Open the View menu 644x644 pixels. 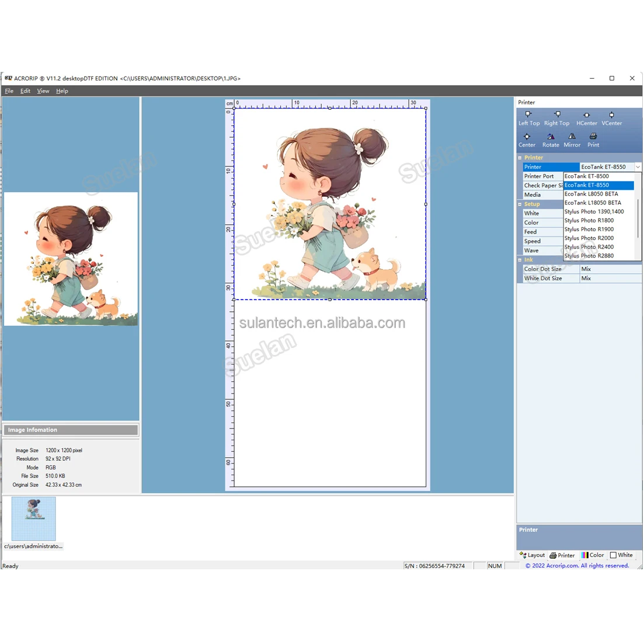point(43,90)
